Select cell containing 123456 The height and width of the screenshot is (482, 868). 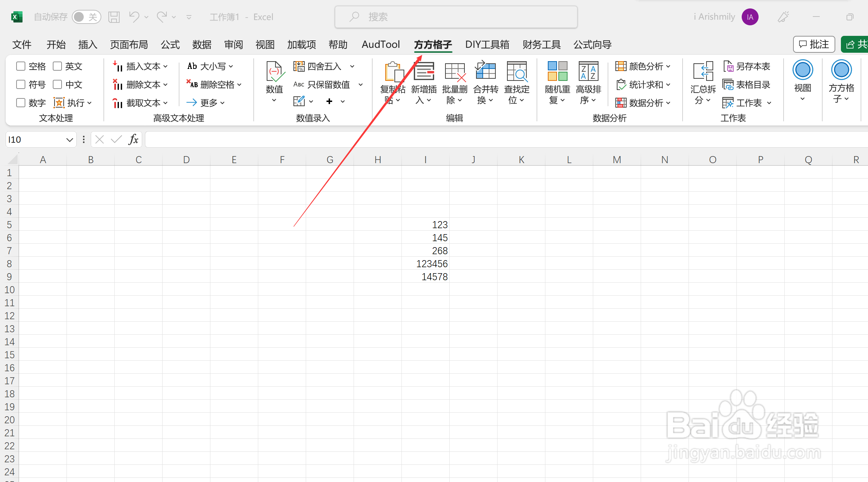425,264
